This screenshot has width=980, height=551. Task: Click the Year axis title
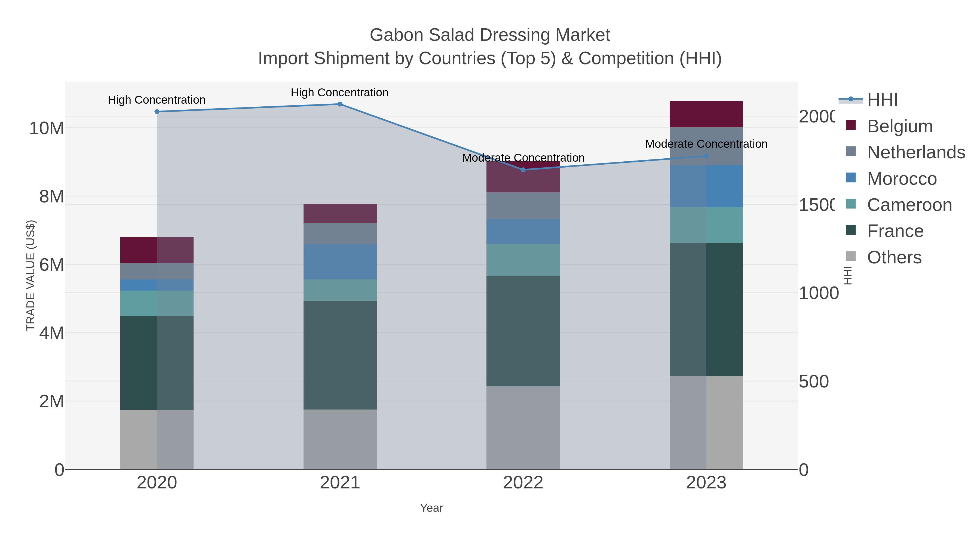click(x=431, y=508)
